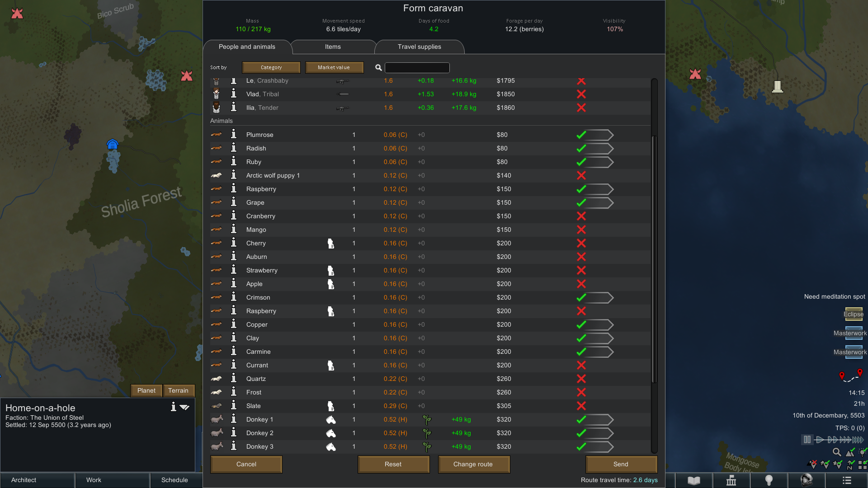Switch world info to Planet view
Viewport: 868px width, 488px height.
[146, 390]
